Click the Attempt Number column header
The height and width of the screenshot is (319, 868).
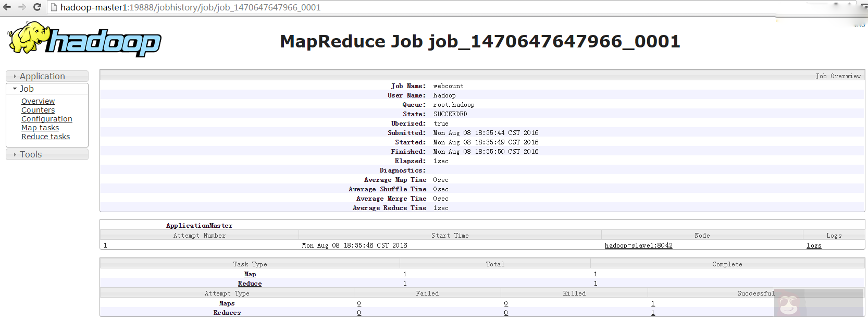pos(200,236)
